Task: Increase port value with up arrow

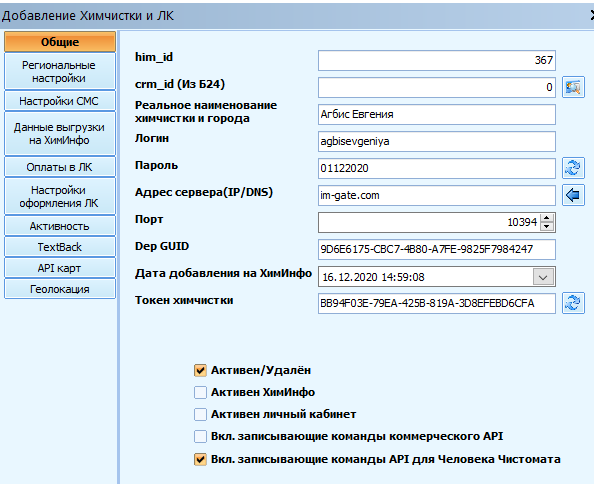Action: tap(547, 218)
